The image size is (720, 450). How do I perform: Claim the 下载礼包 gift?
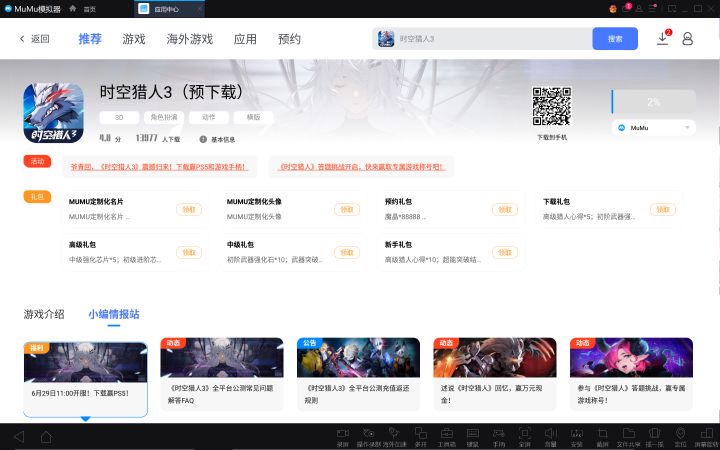(x=663, y=209)
